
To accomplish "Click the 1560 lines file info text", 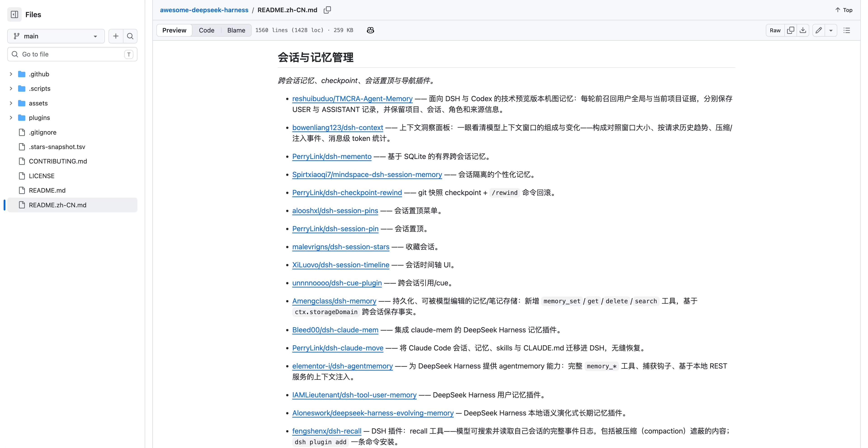I will click(x=304, y=30).
